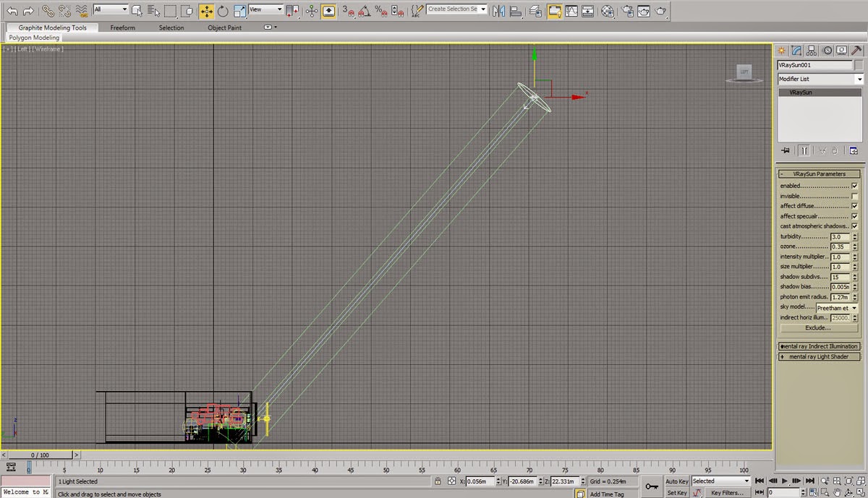868x498 pixels.
Task: Open the Freeform ribbon tab
Action: point(122,27)
